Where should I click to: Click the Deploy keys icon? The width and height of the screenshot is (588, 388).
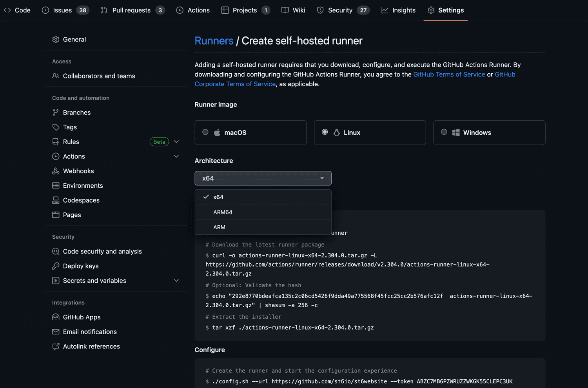(x=56, y=266)
